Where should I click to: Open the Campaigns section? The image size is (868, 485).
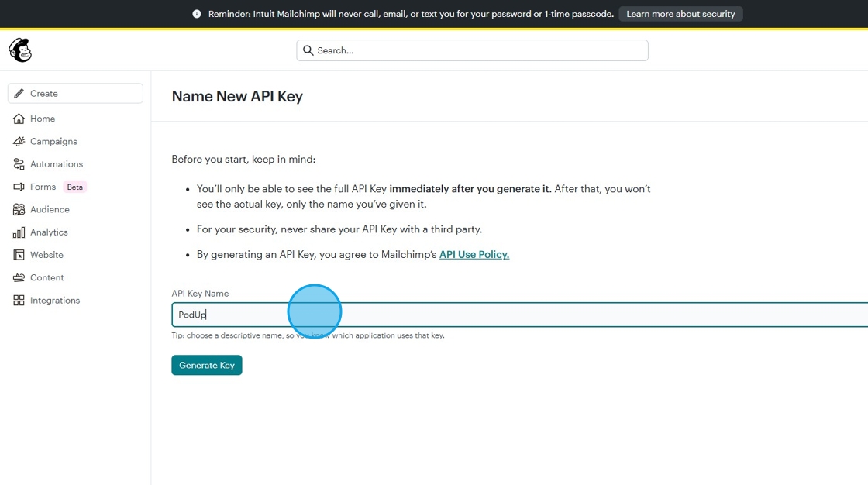(x=53, y=141)
